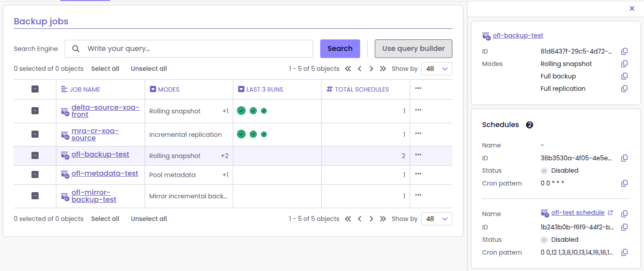Image resolution: width=644 pixels, height=271 pixels.
Task: Copy the Rolling snapshot mode value
Action: (624, 64)
